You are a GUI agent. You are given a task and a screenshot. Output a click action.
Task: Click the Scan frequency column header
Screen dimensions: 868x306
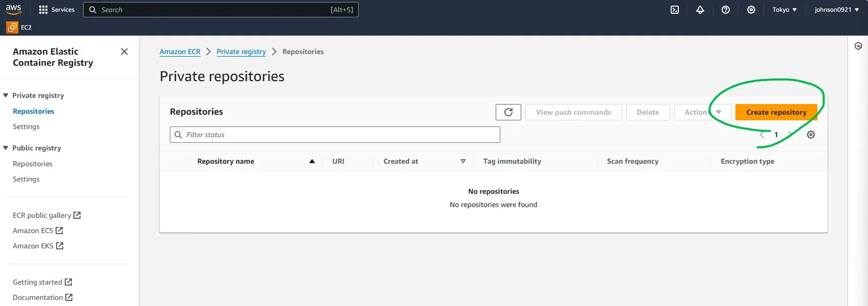(632, 161)
